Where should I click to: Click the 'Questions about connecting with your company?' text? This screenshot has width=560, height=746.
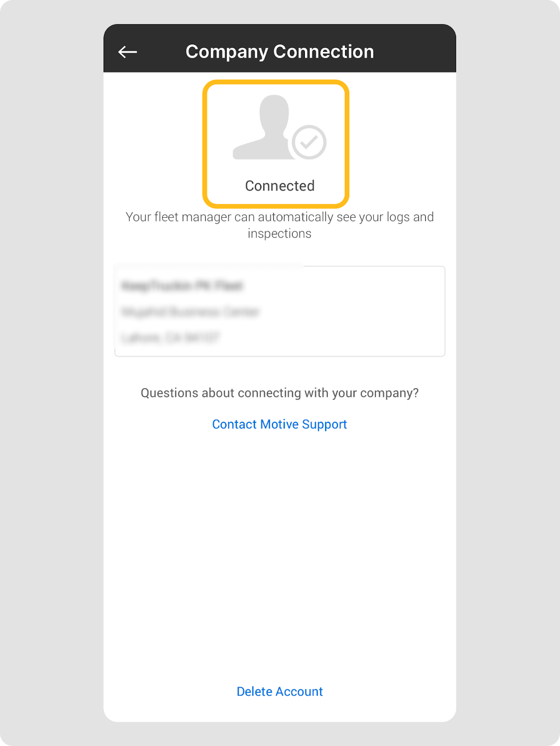280,393
